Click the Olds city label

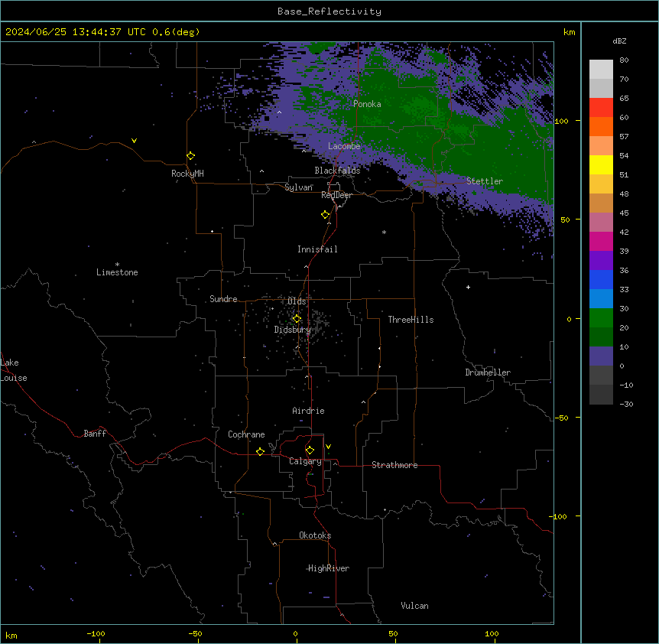tap(297, 301)
